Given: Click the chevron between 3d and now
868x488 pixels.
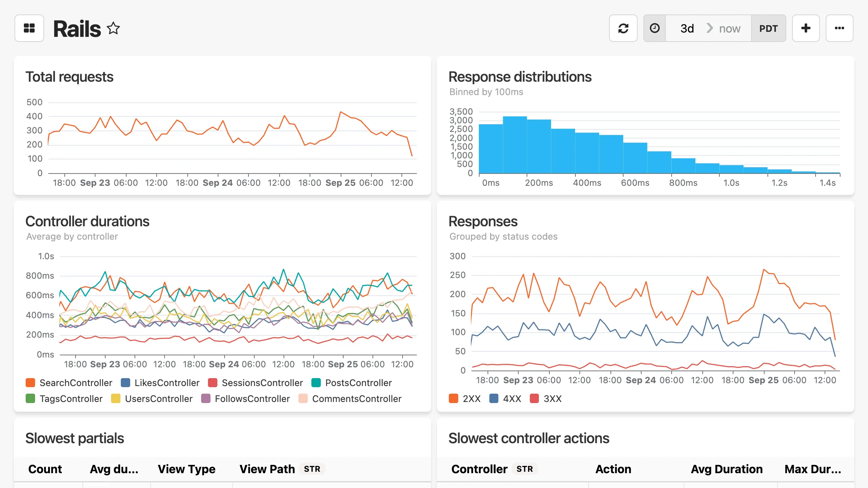Looking at the screenshot, I should [710, 28].
